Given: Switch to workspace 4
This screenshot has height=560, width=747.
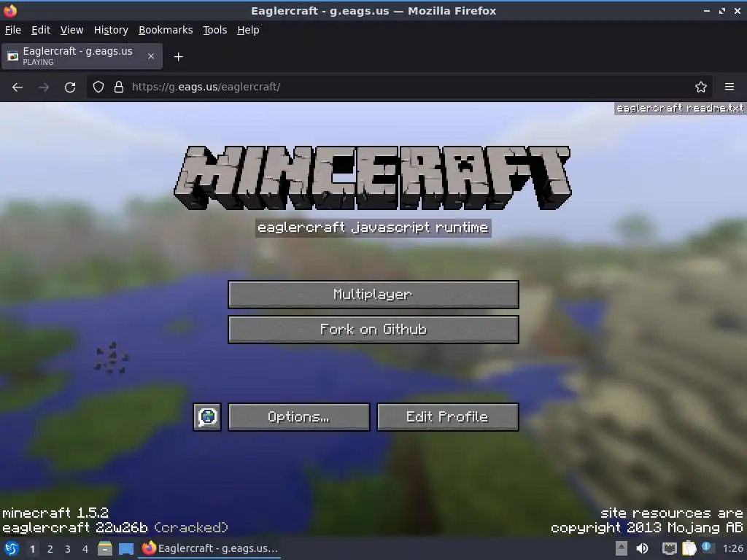Looking at the screenshot, I should 85,549.
